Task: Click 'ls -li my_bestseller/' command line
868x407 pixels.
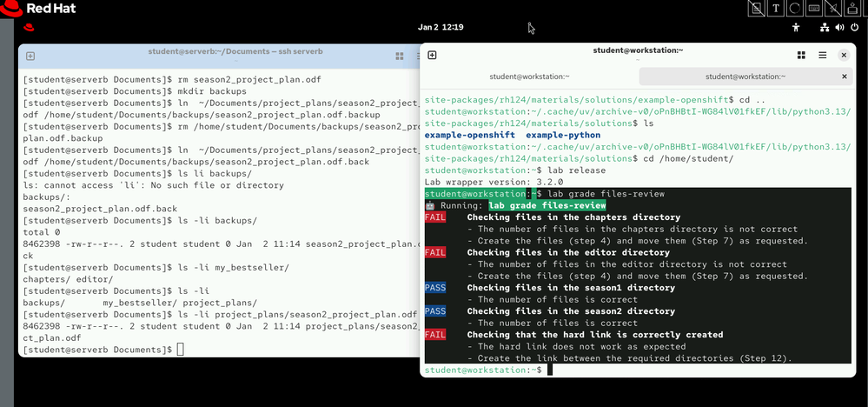Action: click(233, 268)
